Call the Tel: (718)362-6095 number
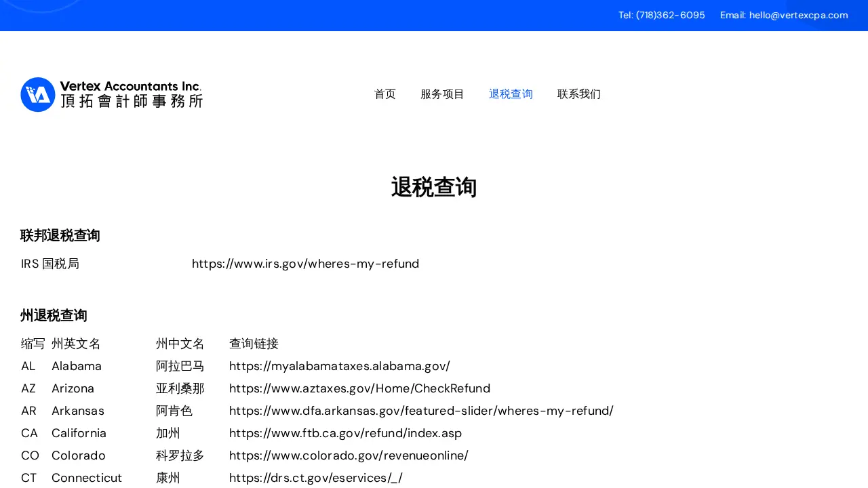Viewport: 868px width, 488px height. click(x=662, y=15)
